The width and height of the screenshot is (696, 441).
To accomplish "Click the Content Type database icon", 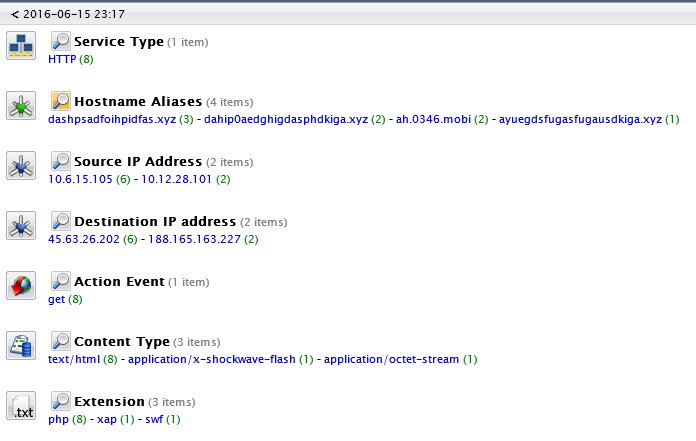I will click(x=21, y=346).
